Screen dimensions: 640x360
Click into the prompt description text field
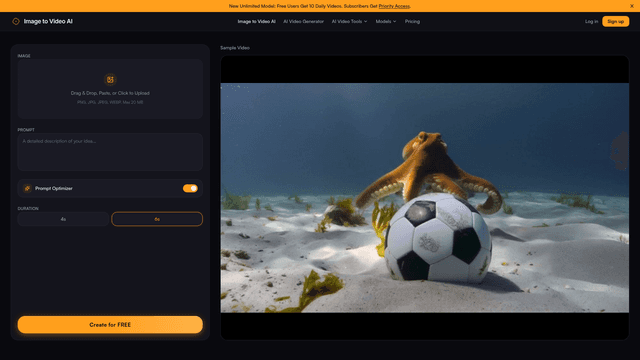[x=110, y=152]
